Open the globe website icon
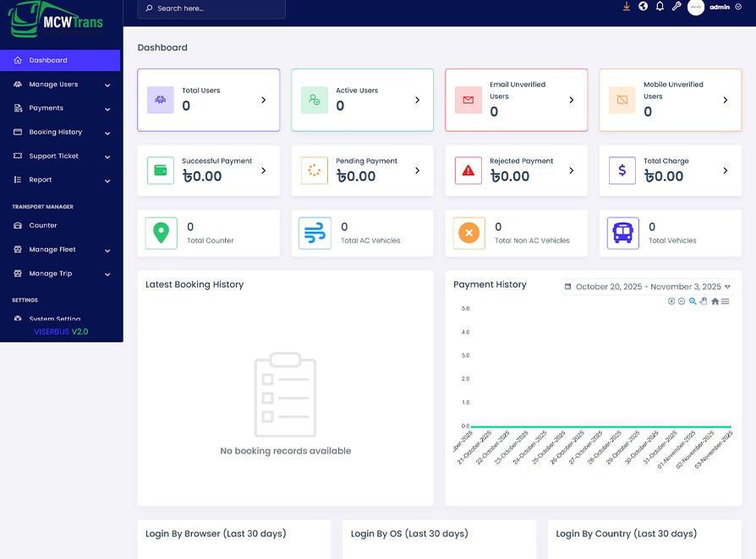 pos(643,7)
